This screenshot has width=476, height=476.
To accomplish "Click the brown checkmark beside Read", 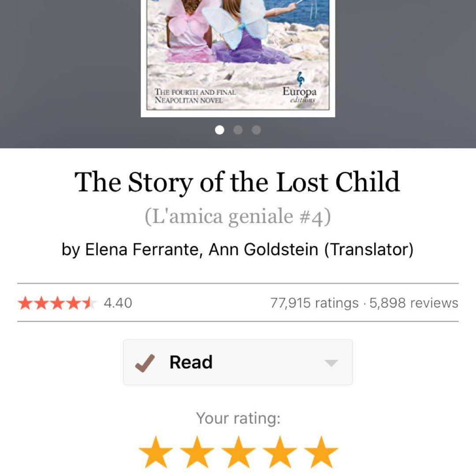I will click(145, 363).
